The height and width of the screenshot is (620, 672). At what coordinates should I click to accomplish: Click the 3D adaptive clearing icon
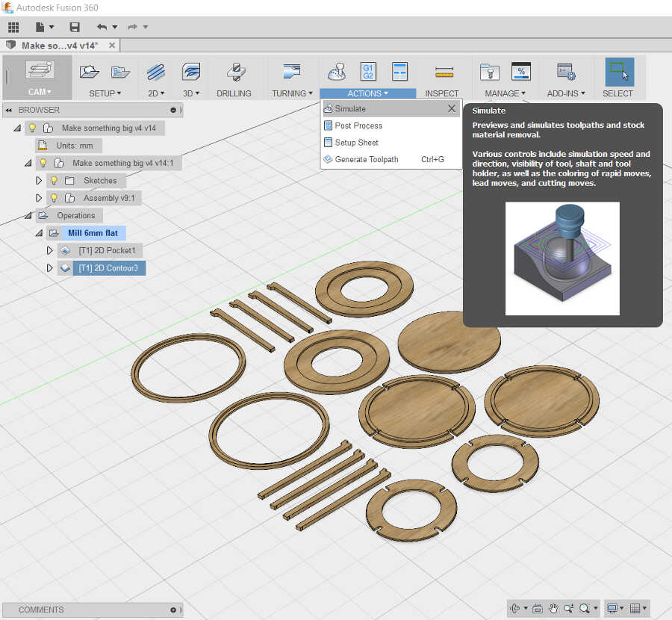[x=191, y=72]
